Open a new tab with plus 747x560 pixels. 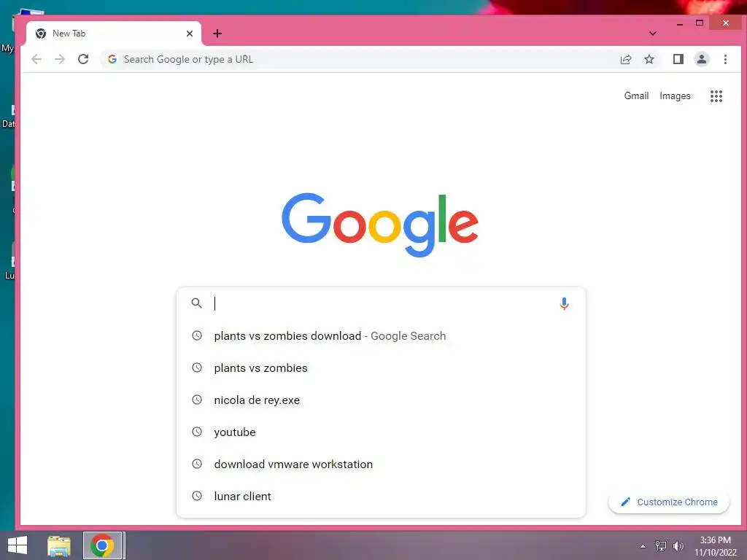pos(217,34)
